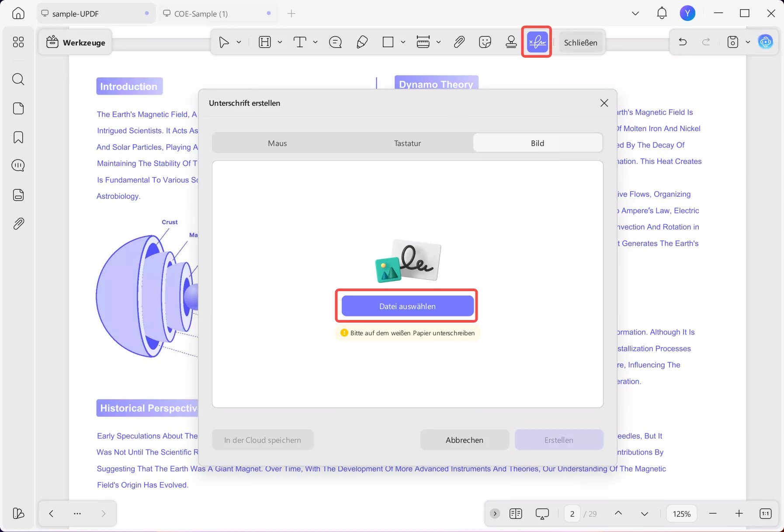Open the thumbnails grid panel in sidebar
The height and width of the screenshot is (532, 784).
pos(18,42)
